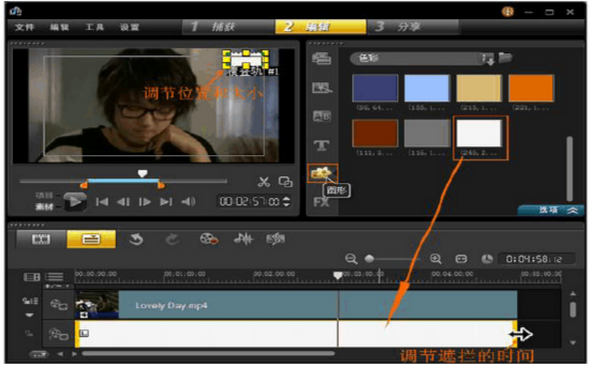Open the AB transitions library icon
The image size is (591, 370).
tap(322, 116)
